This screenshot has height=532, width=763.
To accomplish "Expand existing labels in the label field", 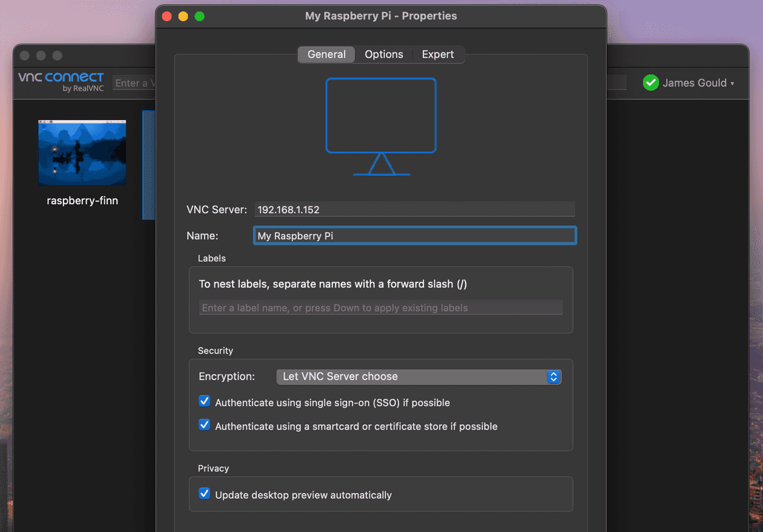I will 381,307.
